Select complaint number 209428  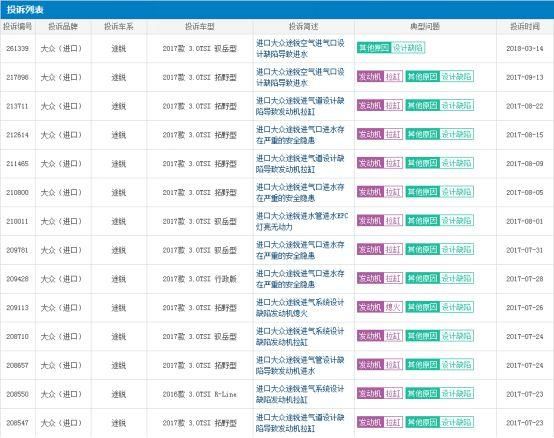[17, 279]
